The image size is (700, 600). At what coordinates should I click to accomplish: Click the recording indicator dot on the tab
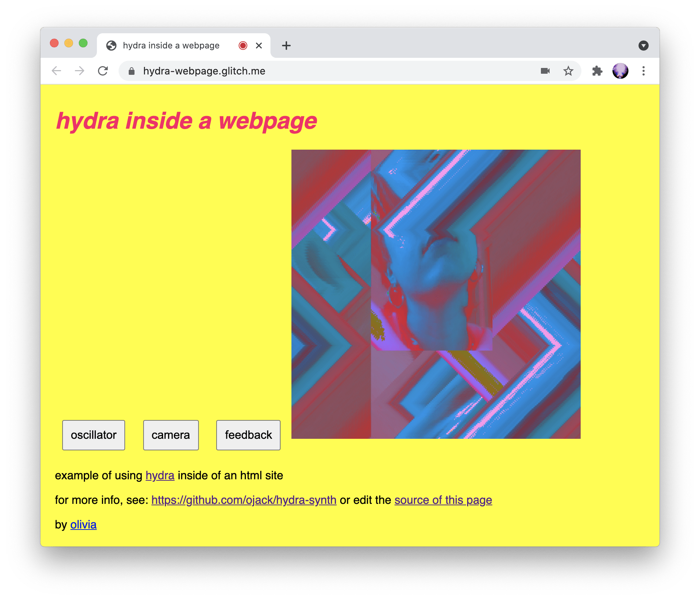coord(243,45)
